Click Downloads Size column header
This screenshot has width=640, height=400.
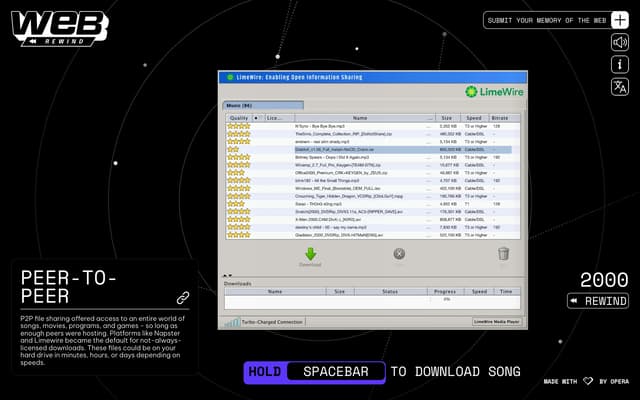(340, 291)
